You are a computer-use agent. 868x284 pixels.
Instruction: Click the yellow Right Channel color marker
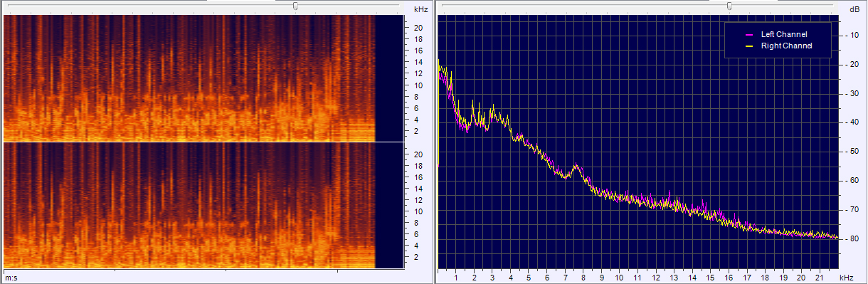(x=748, y=46)
